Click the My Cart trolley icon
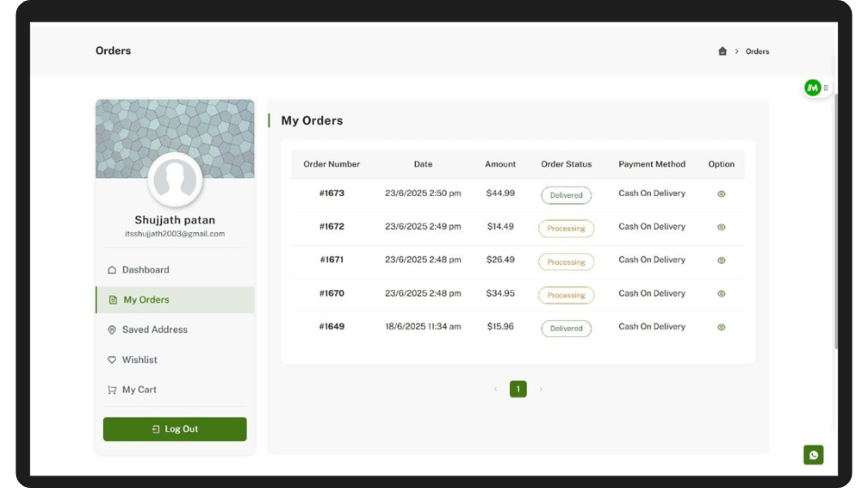Screen dimensions: 868x488 tap(112, 389)
